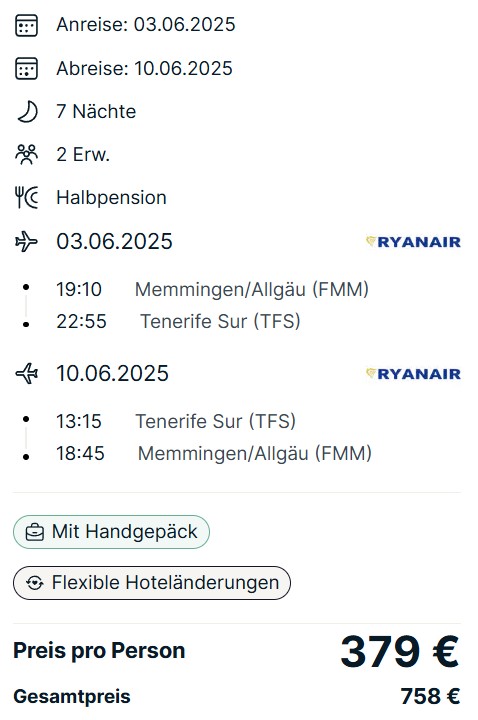This screenshot has height=720, width=478.
Task: Click the moon icon for 7 Nächte
Action: tap(27, 112)
